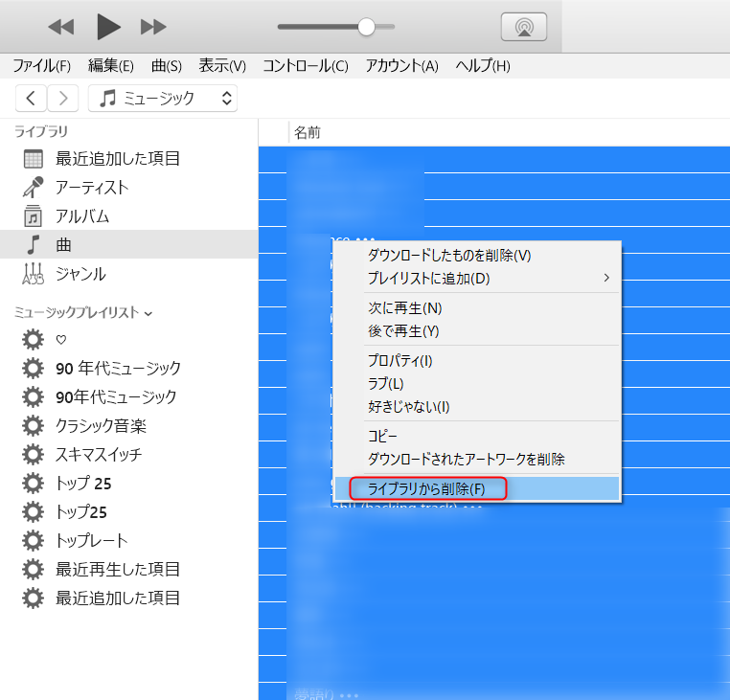Screen dimensions: 730x700
Task: Open アルバム in the library sidebar
Action: [81, 216]
